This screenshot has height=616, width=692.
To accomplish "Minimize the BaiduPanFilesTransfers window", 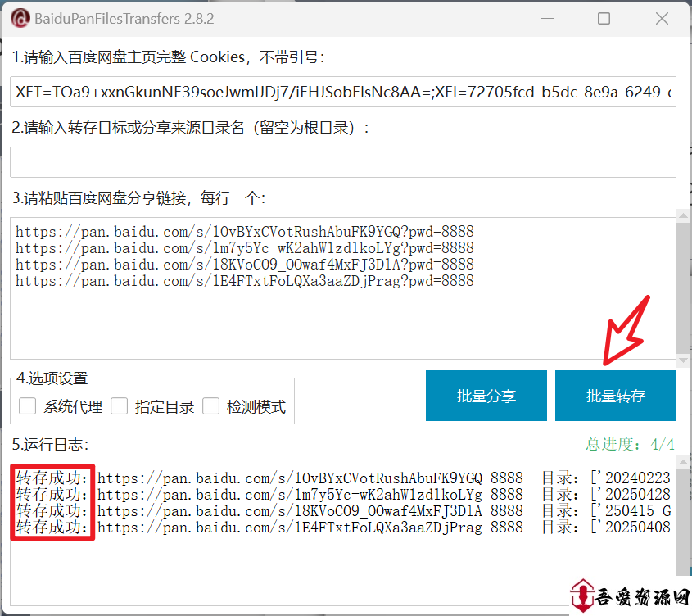I will [x=547, y=19].
